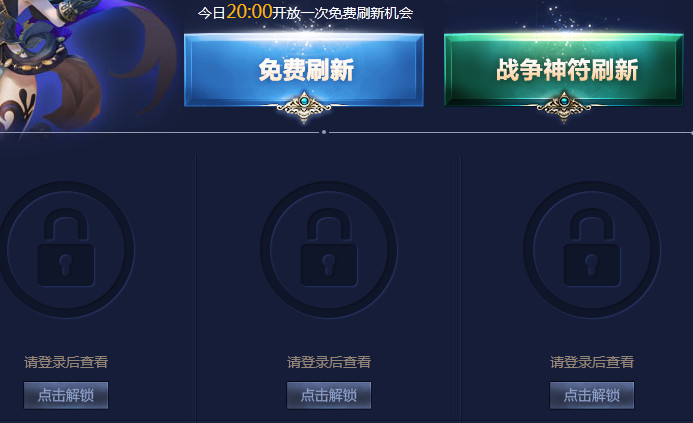The image size is (693, 423).
Task: Click the gold ornament under 免费刷新
Action: [304, 107]
